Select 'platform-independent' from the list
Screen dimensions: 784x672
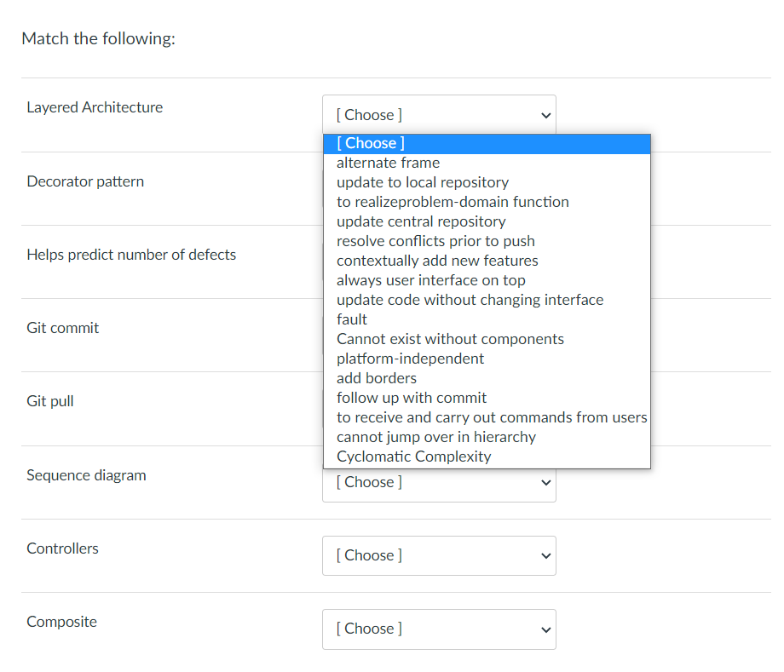click(x=487, y=359)
